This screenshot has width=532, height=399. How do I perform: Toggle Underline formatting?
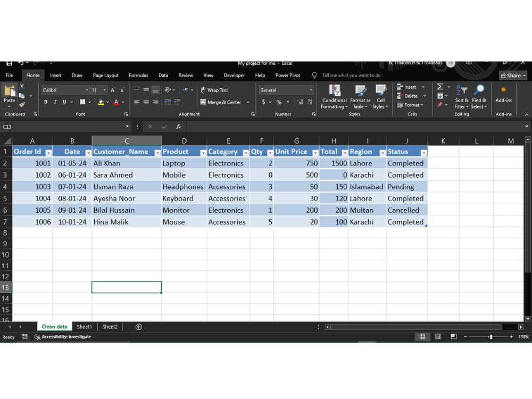tap(64, 102)
